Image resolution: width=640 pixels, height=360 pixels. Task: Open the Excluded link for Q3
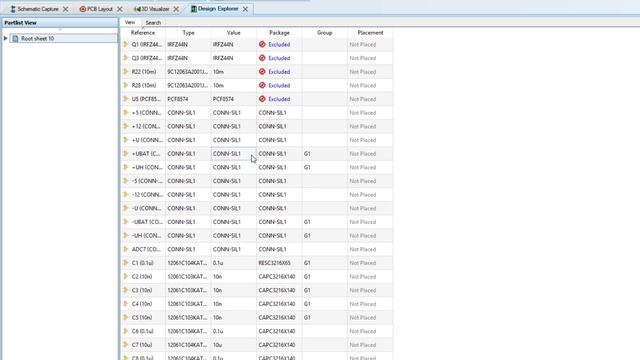click(x=279, y=58)
